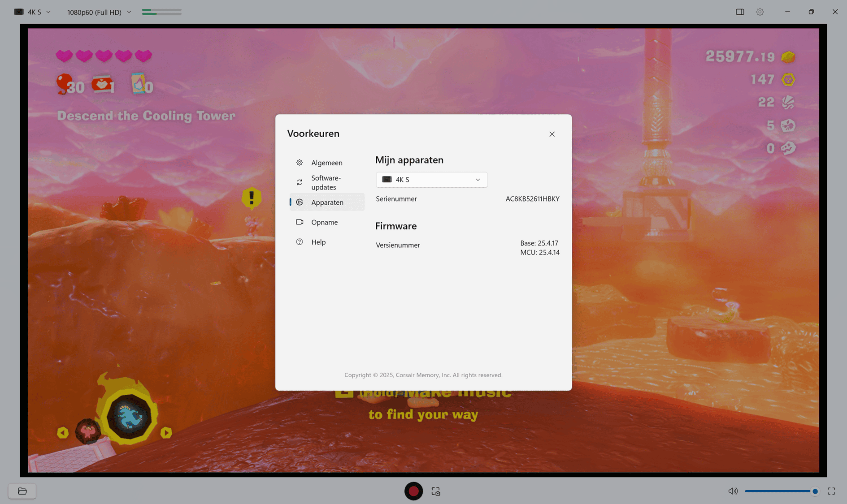This screenshot has height=504, width=847.
Task: Start recording with the red button
Action: pyautogui.click(x=413, y=491)
